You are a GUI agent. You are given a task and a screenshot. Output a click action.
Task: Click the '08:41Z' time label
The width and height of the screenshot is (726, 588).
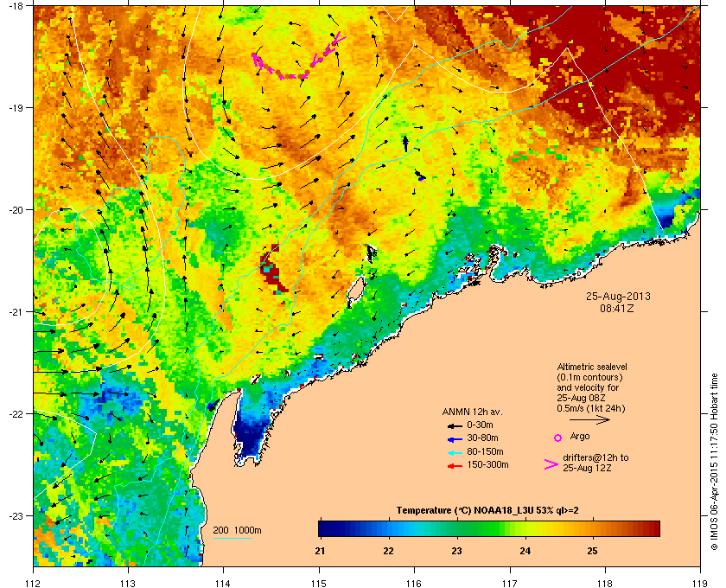pos(617,308)
